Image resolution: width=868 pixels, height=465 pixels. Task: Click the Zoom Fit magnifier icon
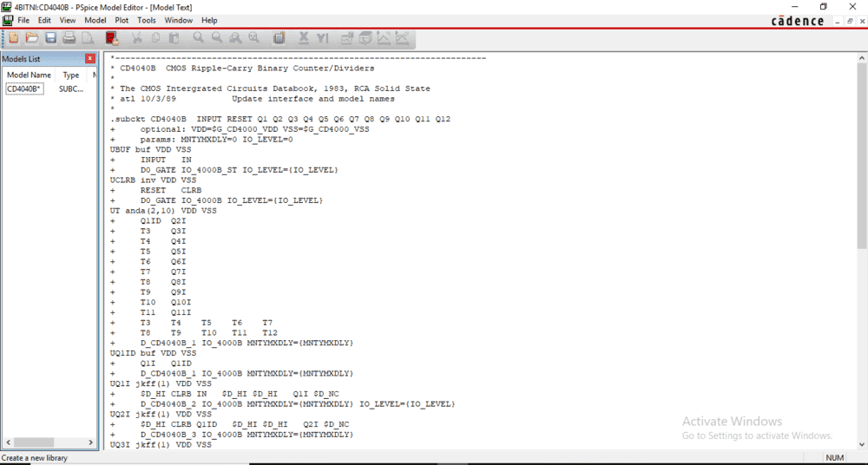[253, 37]
